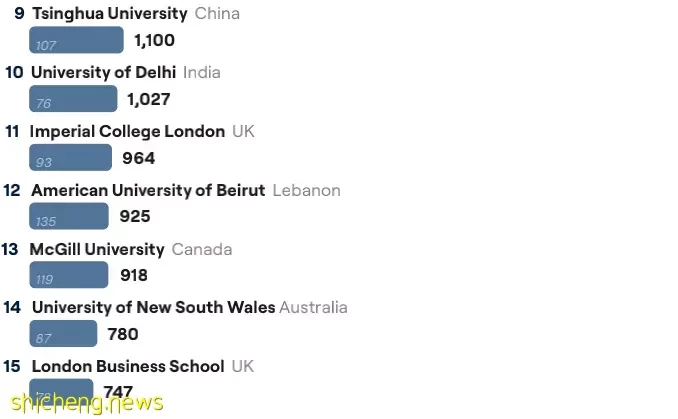Select the McGill University entry
The height and width of the screenshot is (419, 678).
97,249
